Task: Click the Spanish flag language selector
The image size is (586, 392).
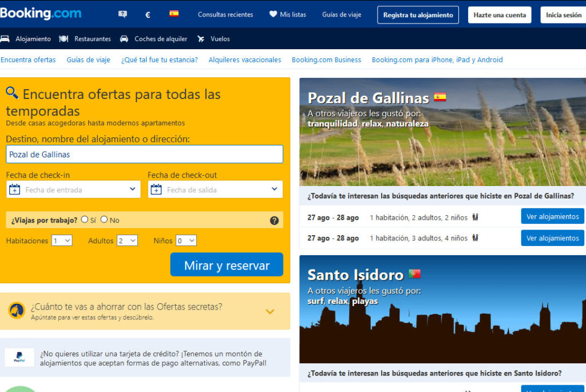Action: coord(174,14)
